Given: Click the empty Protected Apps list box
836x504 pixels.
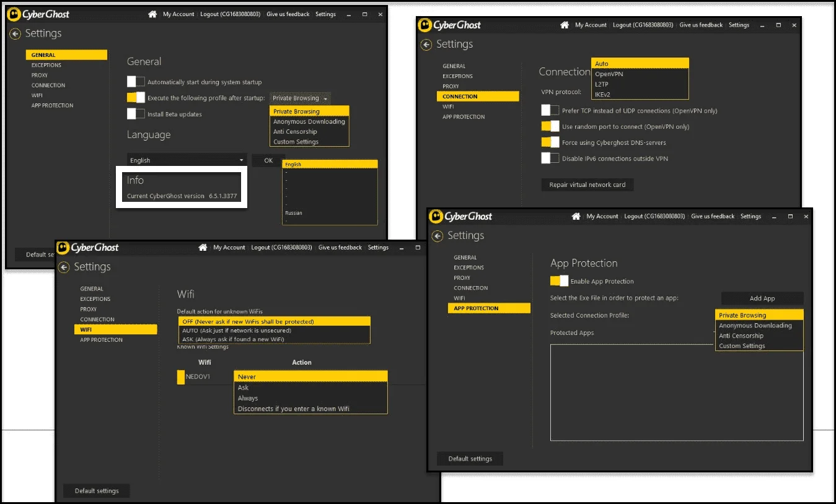Looking at the screenshot, I should point(677,393).
